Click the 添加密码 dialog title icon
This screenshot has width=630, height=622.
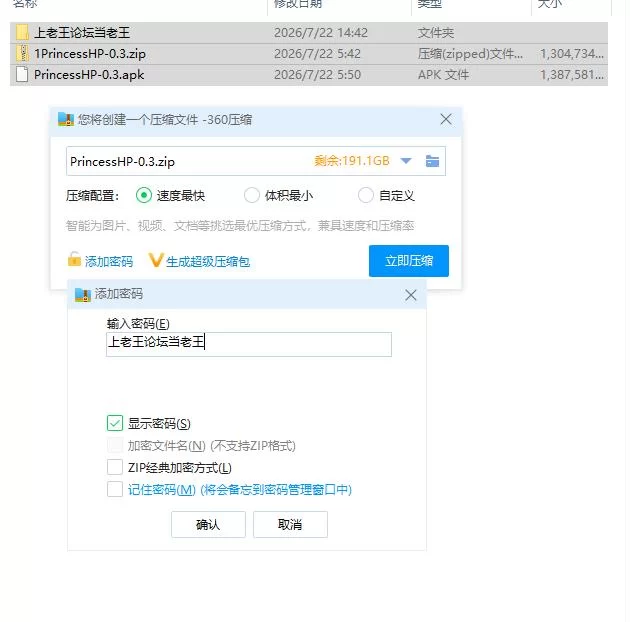(83, 295)
